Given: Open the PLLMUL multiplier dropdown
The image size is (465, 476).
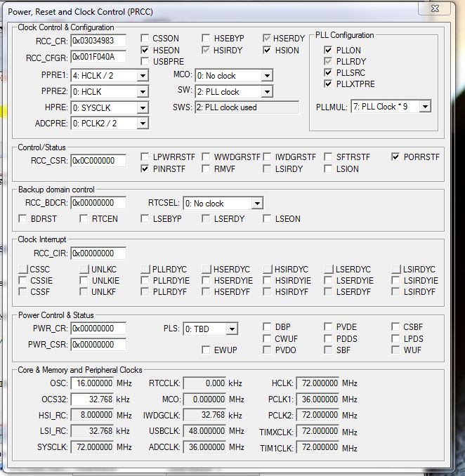Looking at the screenshot, I should coord(425,107).
